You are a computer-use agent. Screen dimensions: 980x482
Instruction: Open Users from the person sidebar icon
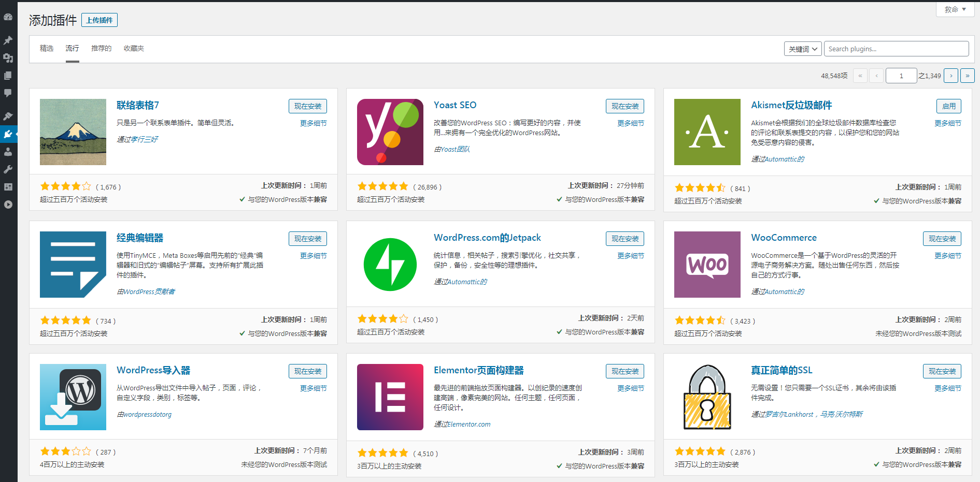(8, 152)
